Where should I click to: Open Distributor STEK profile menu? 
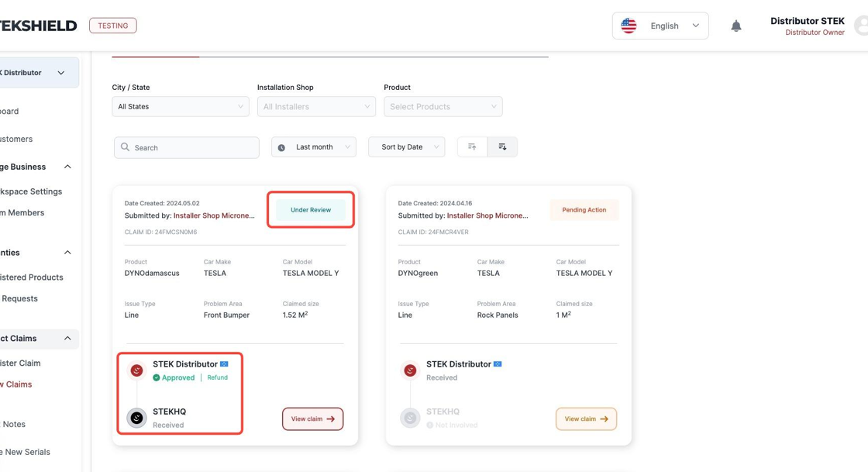coord(808,26)
